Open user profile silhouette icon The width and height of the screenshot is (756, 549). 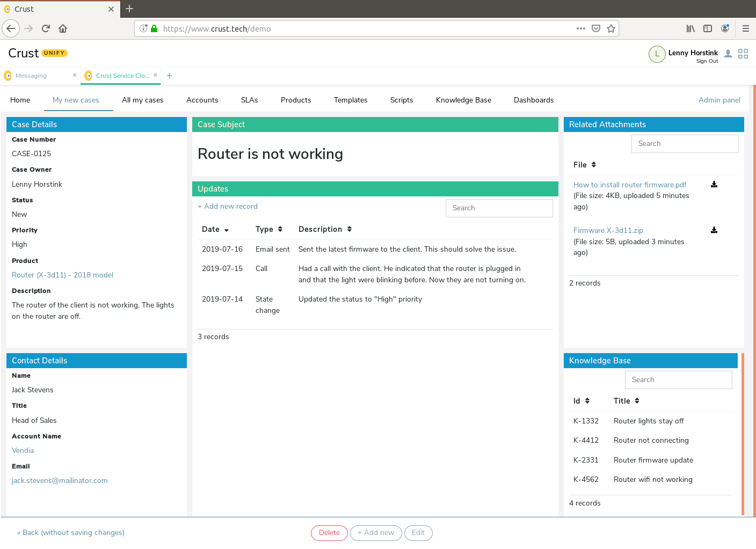[728, 54]
